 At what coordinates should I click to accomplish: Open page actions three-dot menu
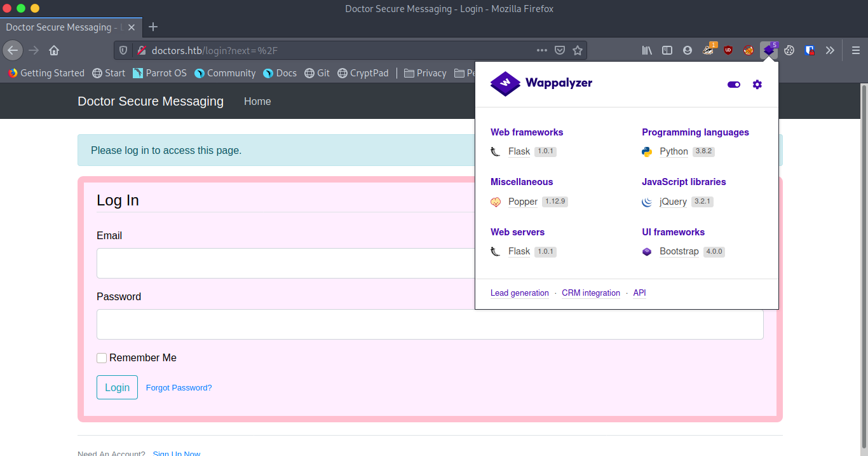[541, 50]
